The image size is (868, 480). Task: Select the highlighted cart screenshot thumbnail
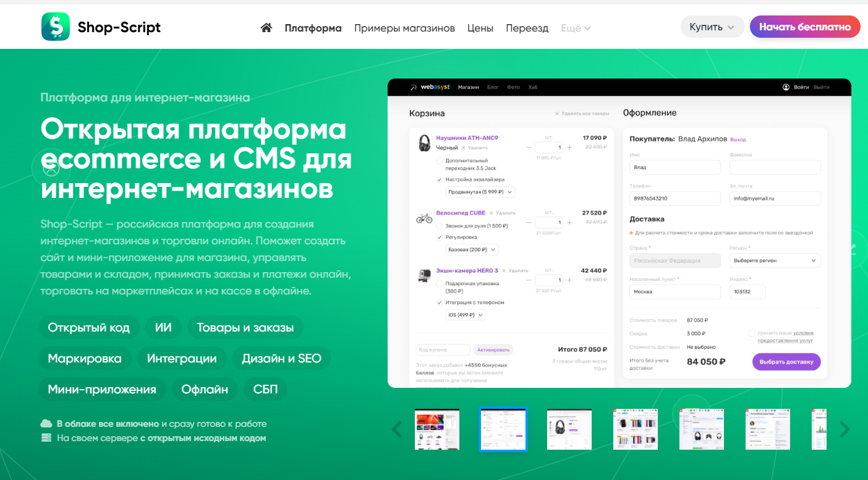tap(503, 429)
